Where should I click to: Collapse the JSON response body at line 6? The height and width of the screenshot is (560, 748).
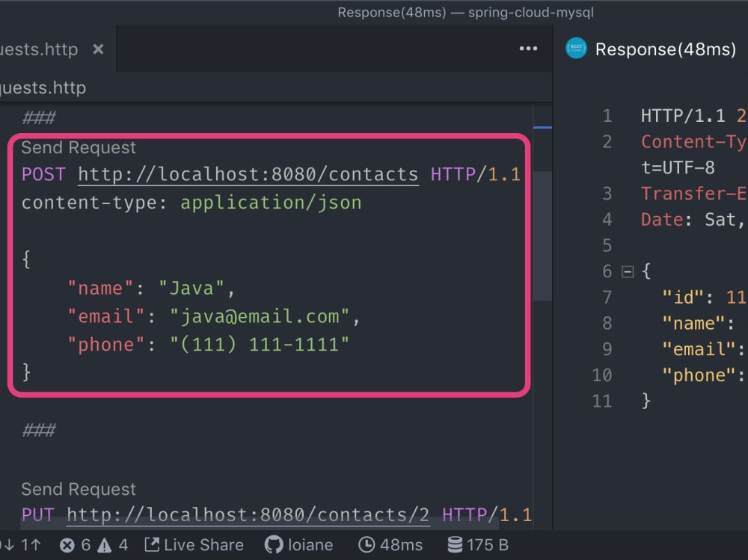628,272
